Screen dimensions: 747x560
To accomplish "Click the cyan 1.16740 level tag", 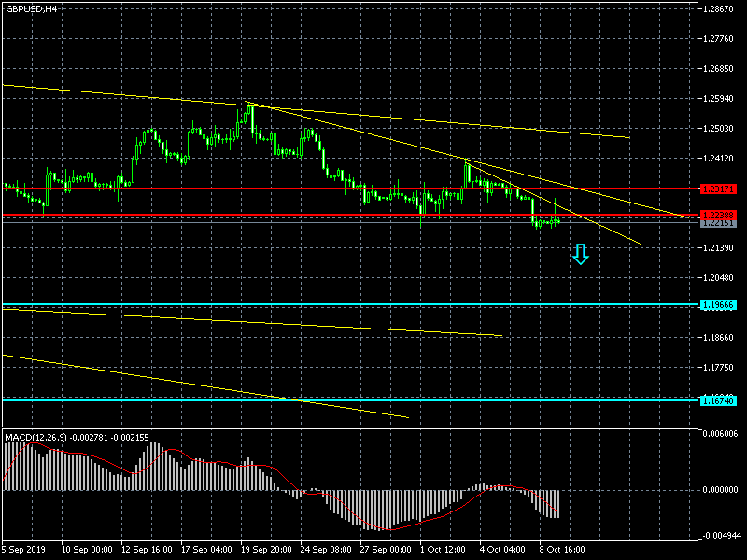I will [718, 400].
